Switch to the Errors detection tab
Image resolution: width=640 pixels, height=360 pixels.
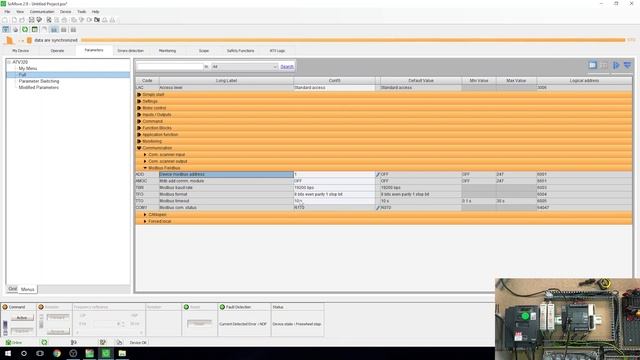(x=131, y=51)
